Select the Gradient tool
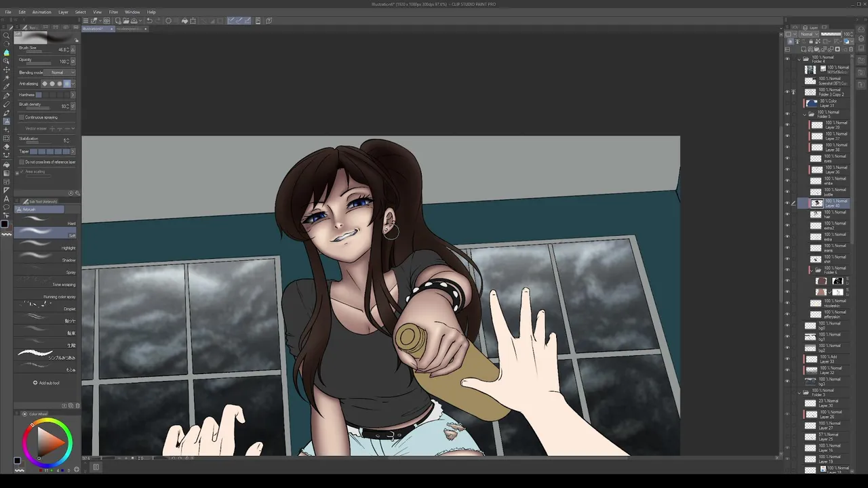This screenshot has height=488, width=868. click(x=6, y=173)
